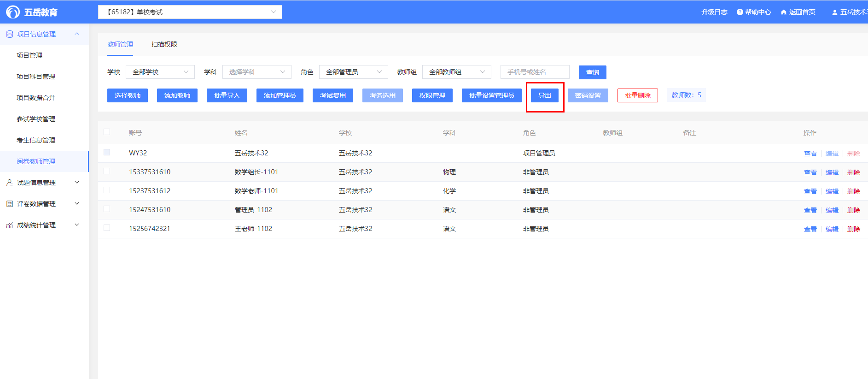Click the 添加教师 button
Viewport: 868px width, 379px height.
pos(177,95)
